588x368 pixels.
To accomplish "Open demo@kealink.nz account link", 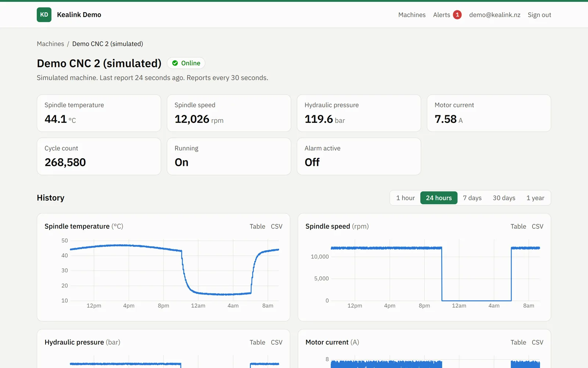I will [495, 15].
